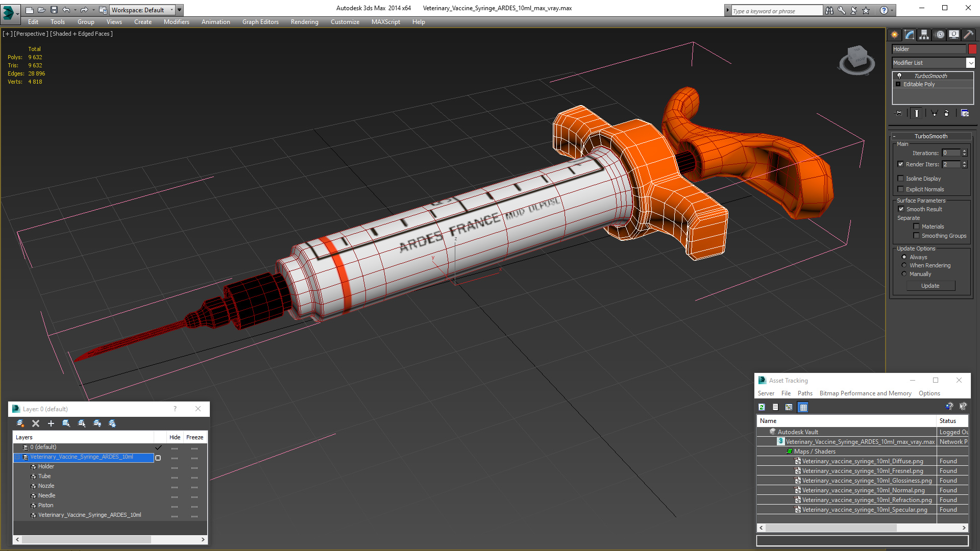Toggle the Smooth Result checkbox
The height and width of the screenshot is (551, 980).
(901, 209)
